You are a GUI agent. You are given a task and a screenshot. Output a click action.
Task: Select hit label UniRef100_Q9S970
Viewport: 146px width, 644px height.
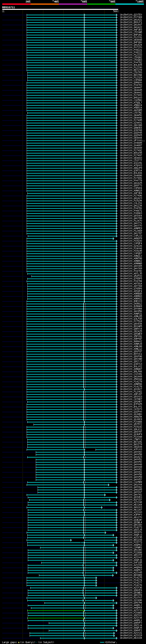click(131, 532)
